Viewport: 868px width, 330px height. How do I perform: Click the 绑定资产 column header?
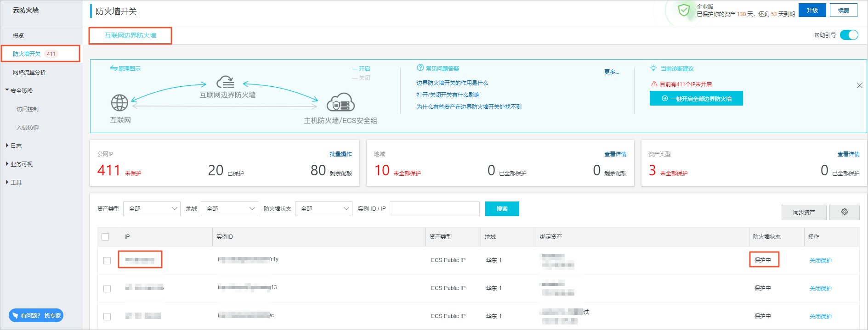point(551,237)
